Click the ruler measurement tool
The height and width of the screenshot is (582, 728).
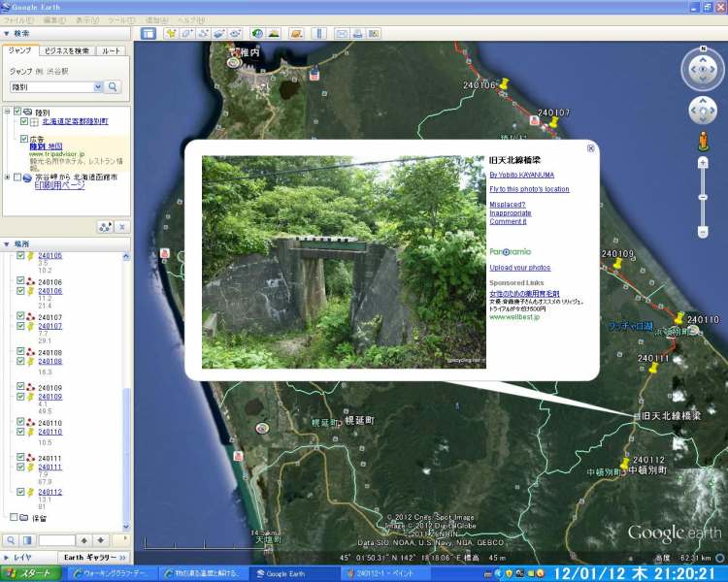(x=320, y=33)
